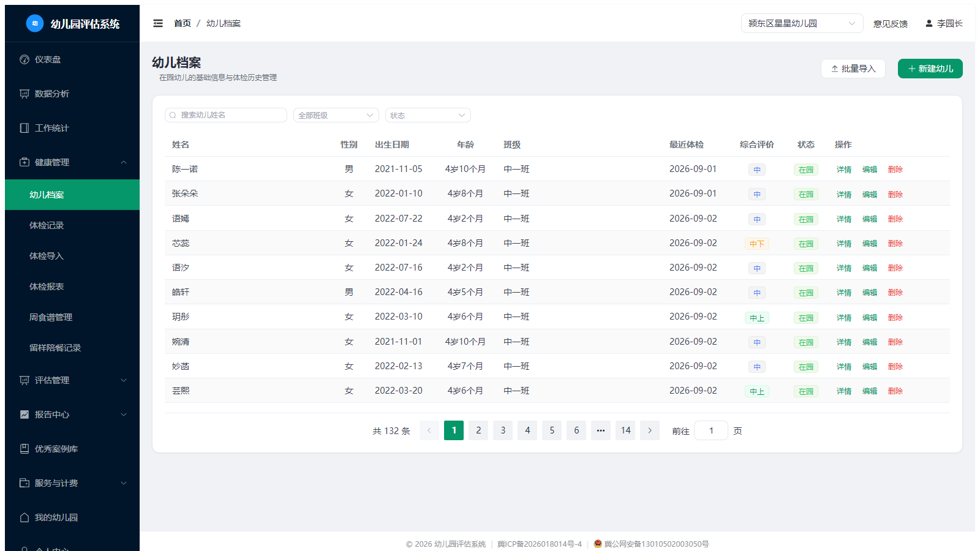
Task: Click the user avatar icon beside 李园长
Action: point(929,23)
